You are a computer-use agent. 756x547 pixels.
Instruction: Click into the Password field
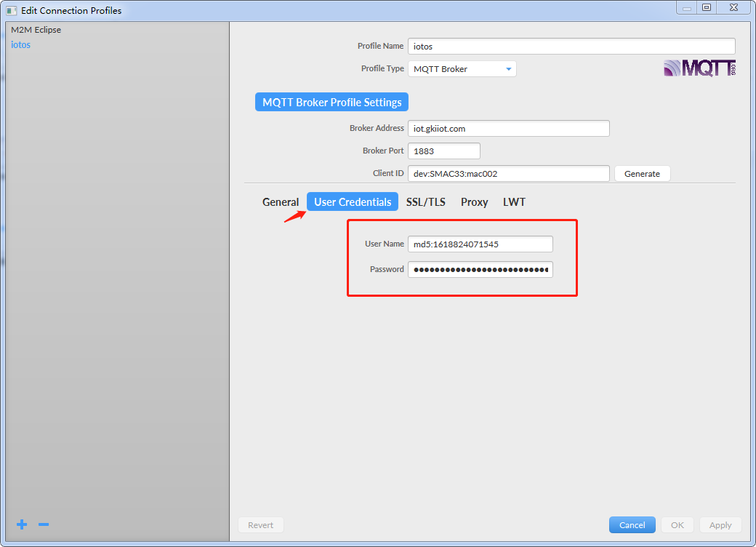coord(480,269)
